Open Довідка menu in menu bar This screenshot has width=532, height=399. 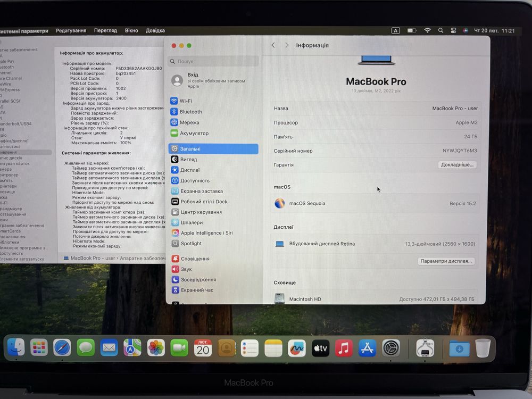[155, 30]
